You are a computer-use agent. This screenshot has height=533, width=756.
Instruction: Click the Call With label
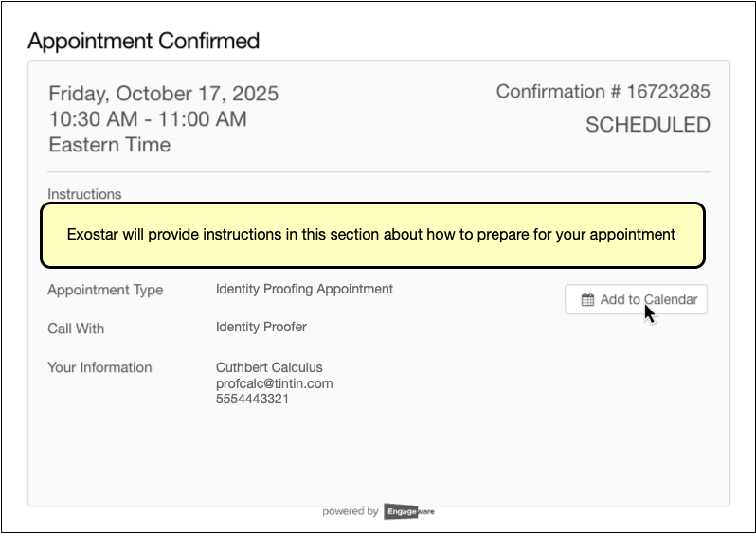coord(76,329)
